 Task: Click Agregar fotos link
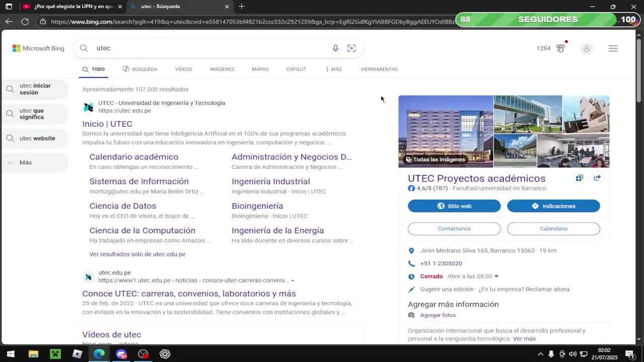click(438, 315)
